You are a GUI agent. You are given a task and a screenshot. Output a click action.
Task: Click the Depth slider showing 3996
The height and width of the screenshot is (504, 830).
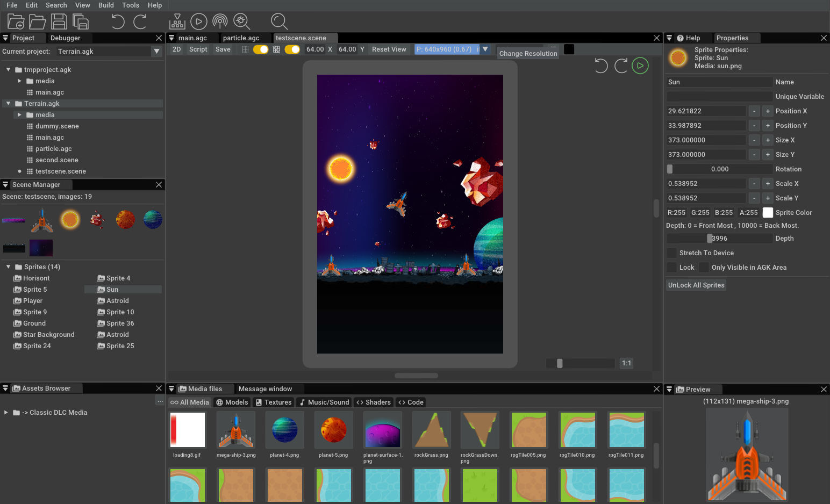719,239
